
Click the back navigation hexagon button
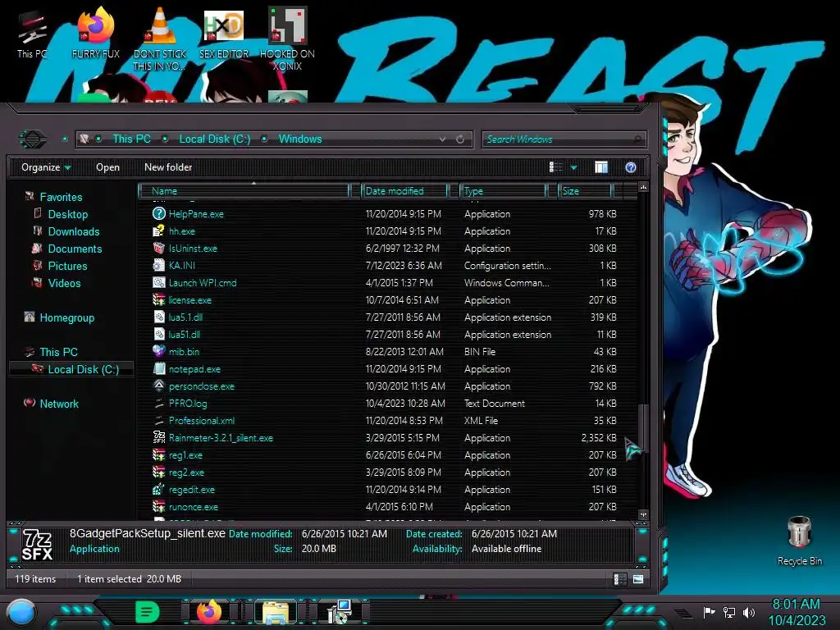[x=33, y=139]
